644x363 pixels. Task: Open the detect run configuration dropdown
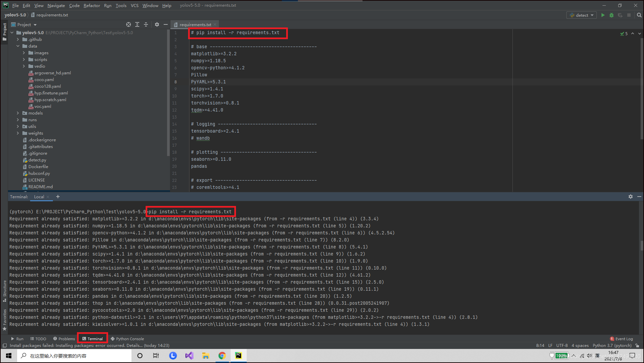coord(582,15)
